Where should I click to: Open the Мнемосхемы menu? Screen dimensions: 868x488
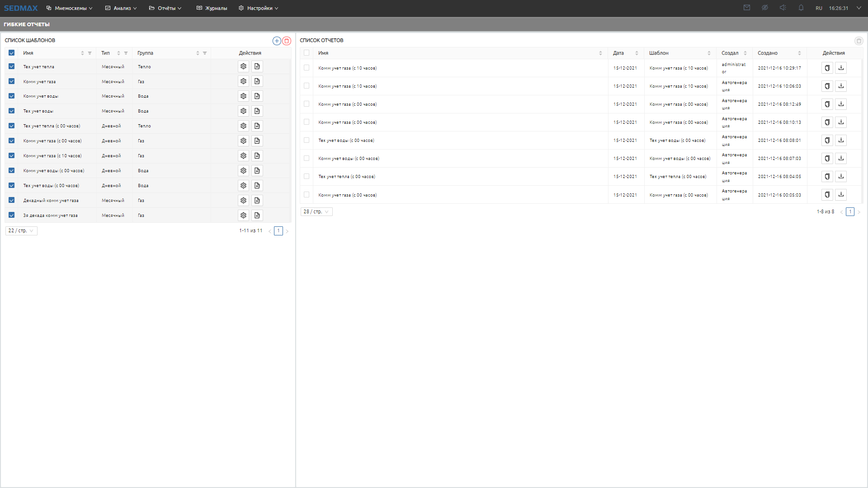click(x=70, y=8)
